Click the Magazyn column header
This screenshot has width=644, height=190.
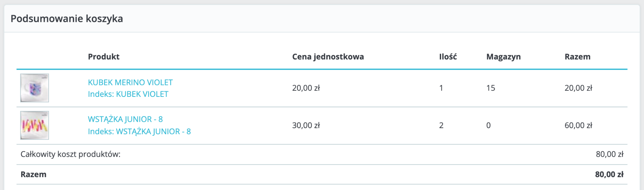(503, 57)
